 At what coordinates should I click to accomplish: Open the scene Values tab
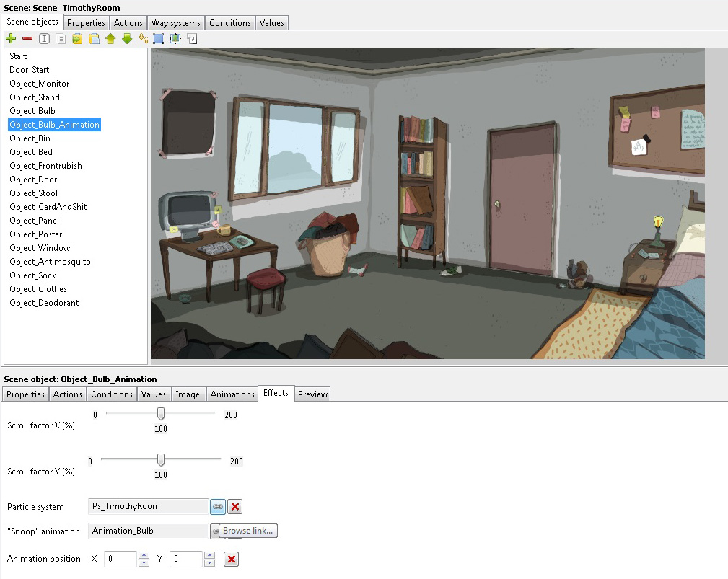click(x=271, y=23)
